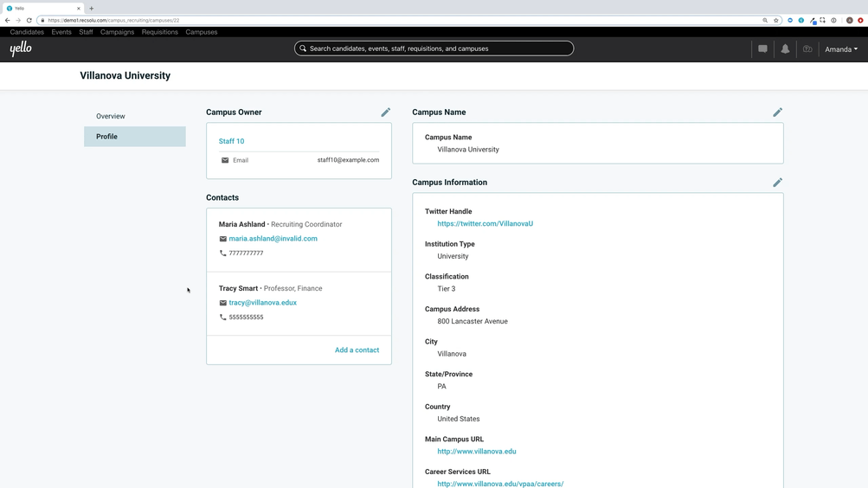Click the United States country value
This screenshot has height=488, width=868.
click(459, 419)
